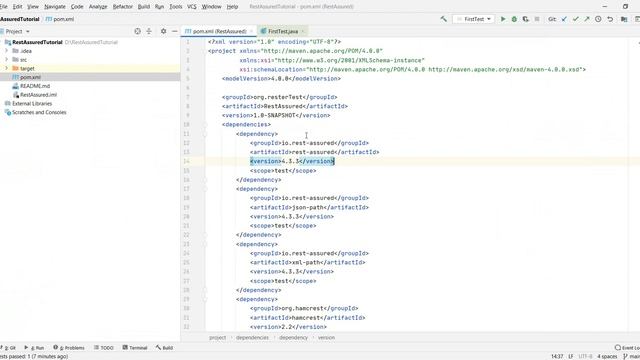Expand the .idea folder
The height and width of the screenshot is (360, 640).
click(7, 51)
